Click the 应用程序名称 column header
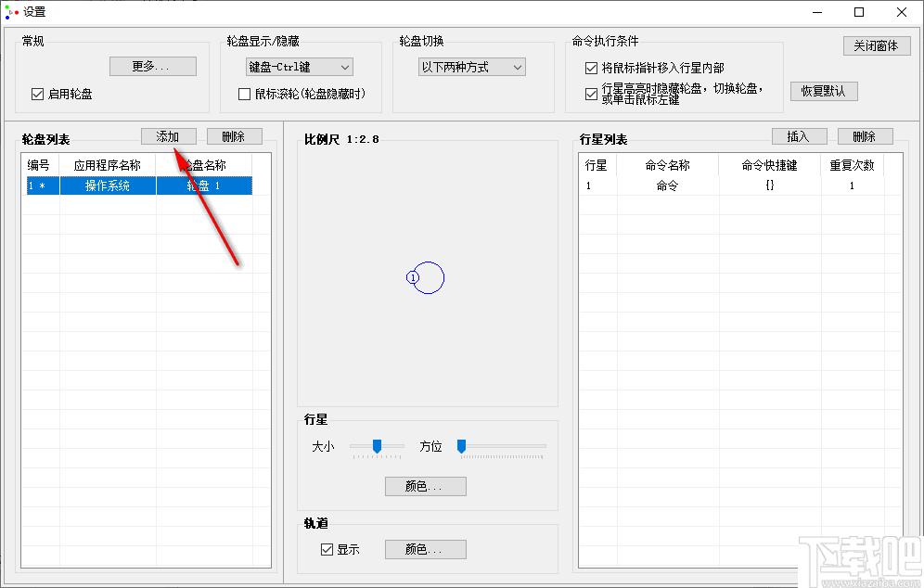The width and height of the screenshot is (924, 588). [108, 165]
